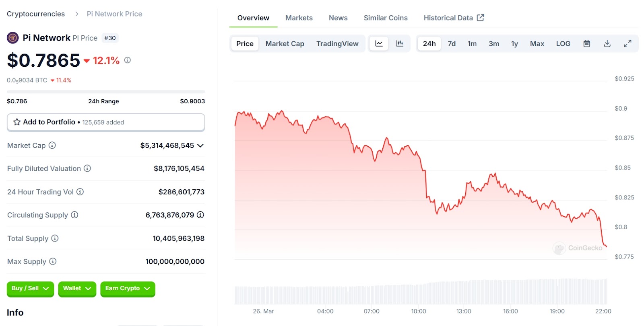This screenshot has height=326, width=644.
Task: Switch to candlestick chart view icon
Action: [x=399, y=43]
